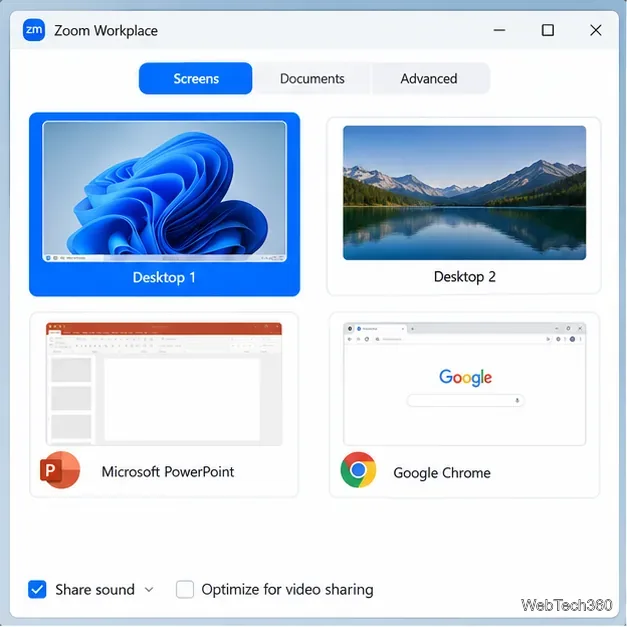627x627 pixels.
Task: Expand the Share sound options chevron
Action: pyautogui.click(x=149, y=590)
